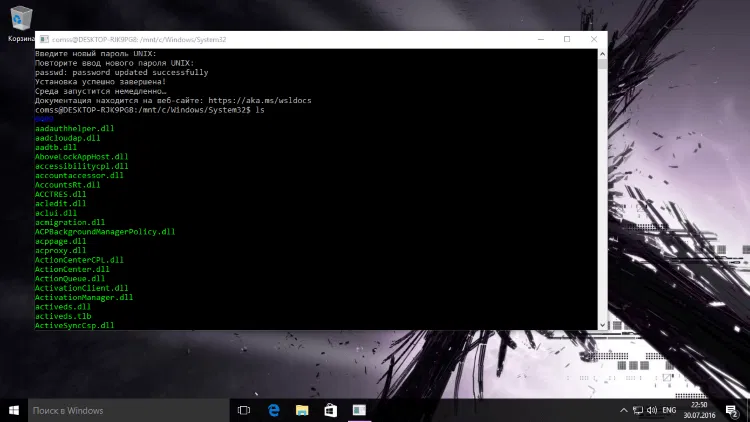
Task: Minimize the bash terminal window
Action: (541, 39)
